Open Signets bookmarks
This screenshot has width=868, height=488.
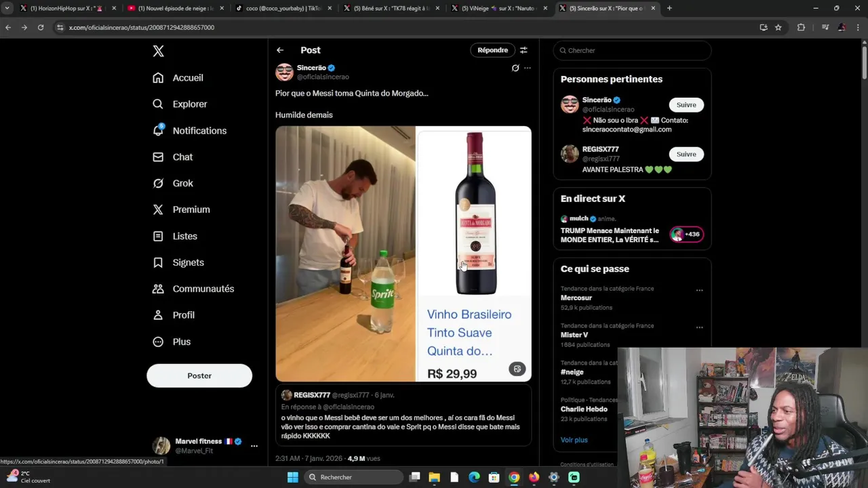[179, 263]
